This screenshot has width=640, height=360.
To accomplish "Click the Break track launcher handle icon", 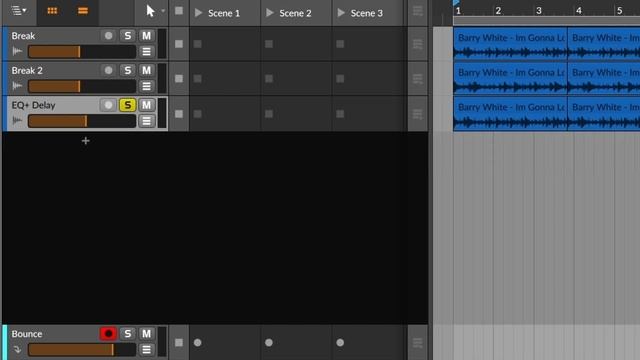I will pos(418,44).
